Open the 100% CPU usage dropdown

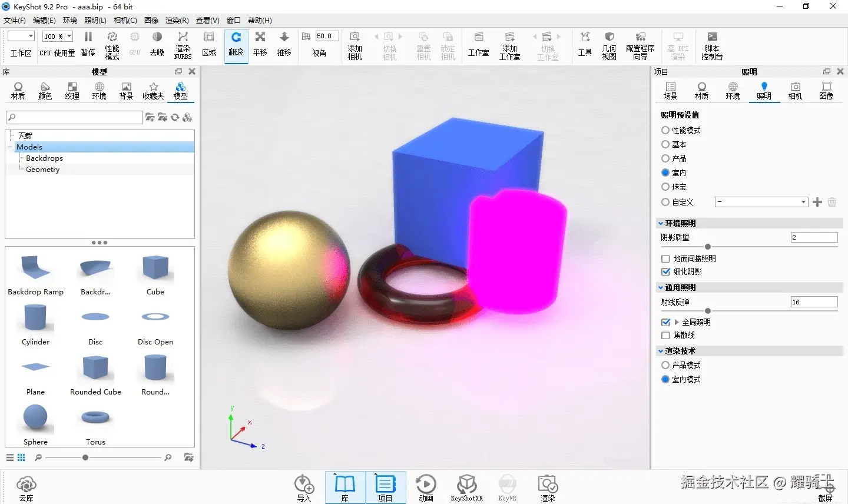tap(58, 37)
